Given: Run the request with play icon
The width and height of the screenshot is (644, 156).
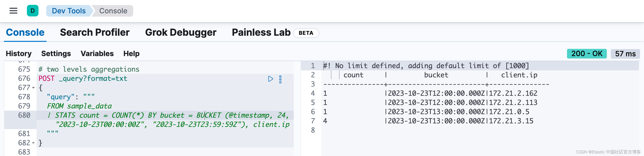Looking at the screenshot, I should [x=270, y=79].
